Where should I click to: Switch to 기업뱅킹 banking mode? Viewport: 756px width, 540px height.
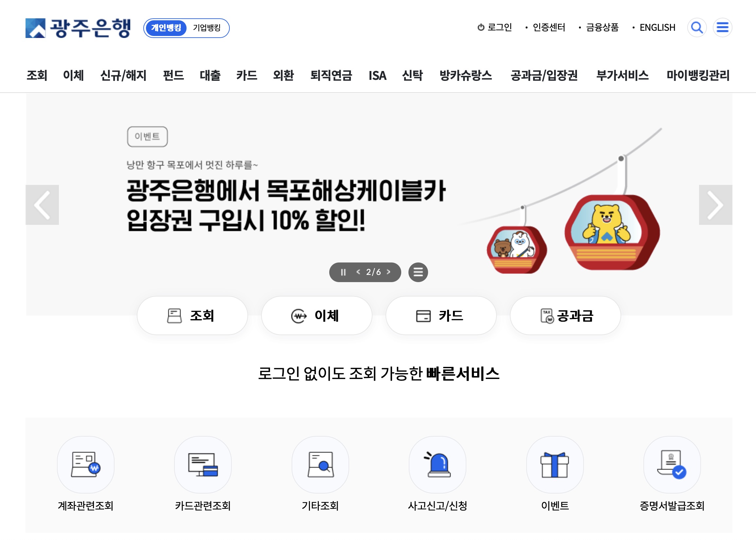tap(207, 28)
